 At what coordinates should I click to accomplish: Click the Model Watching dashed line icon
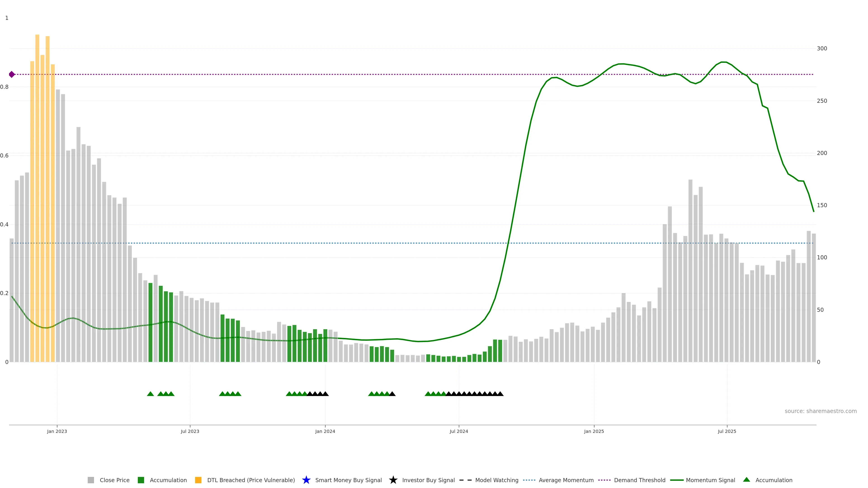(x=465, y=480)
